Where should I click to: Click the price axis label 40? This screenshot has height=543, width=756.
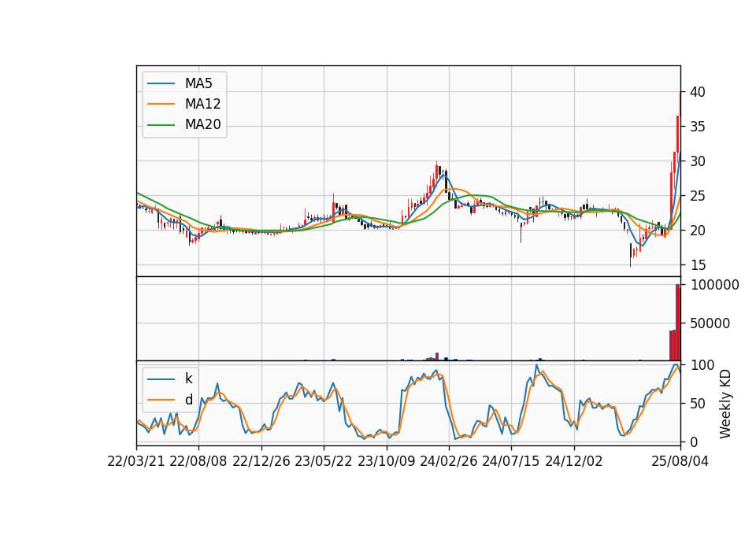tap(698, 92)
